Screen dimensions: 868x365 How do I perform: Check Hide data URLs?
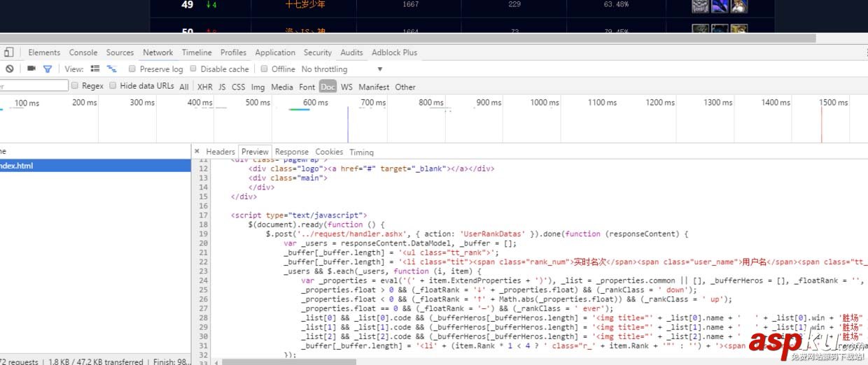(113, 85)
